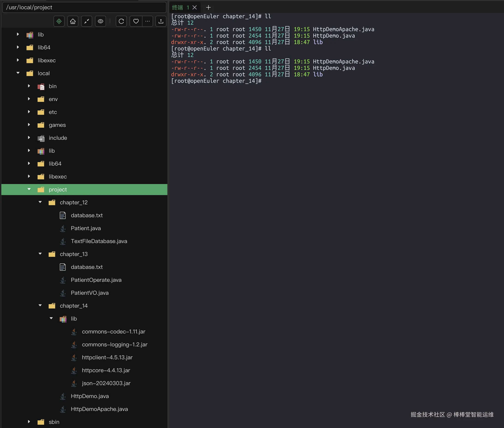Toggle hidden files with the eye icon

coord(101,21)
